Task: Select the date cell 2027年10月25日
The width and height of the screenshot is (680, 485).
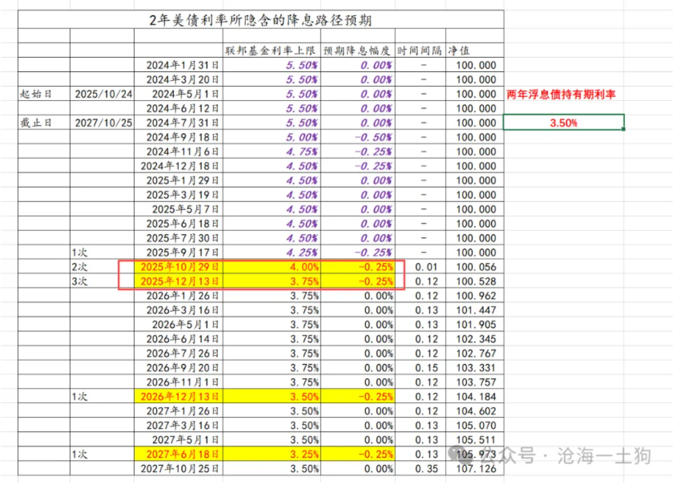Action: pyautogui.click(x=179, y=469)
